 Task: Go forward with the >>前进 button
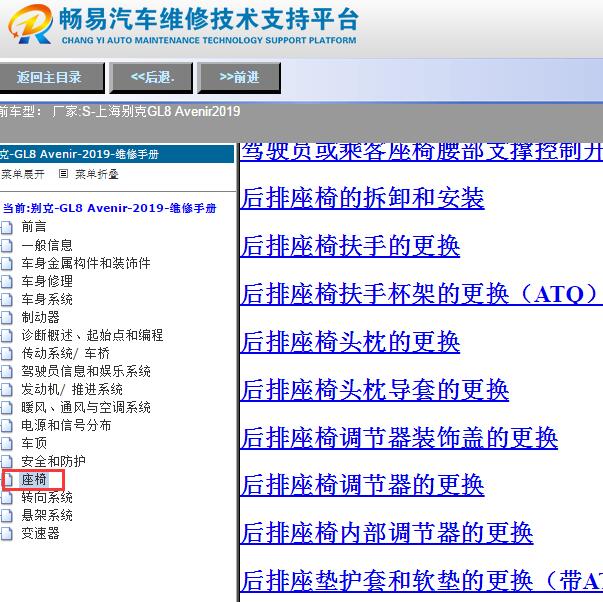[x=239, y=78]
